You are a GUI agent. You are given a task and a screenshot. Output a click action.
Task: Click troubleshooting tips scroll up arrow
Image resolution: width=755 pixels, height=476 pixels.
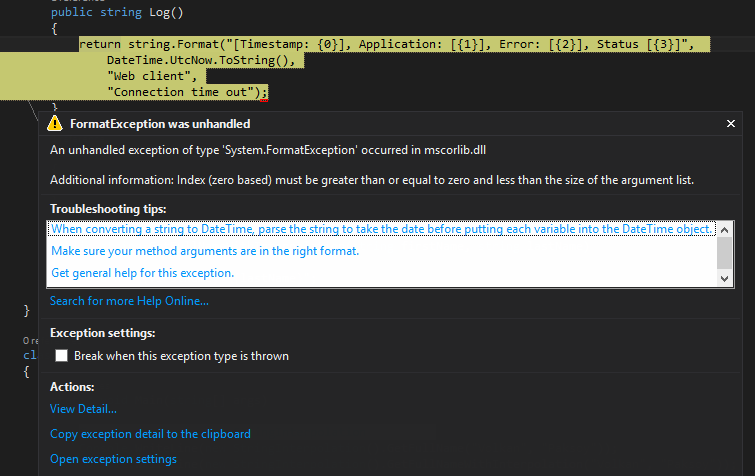724,230
